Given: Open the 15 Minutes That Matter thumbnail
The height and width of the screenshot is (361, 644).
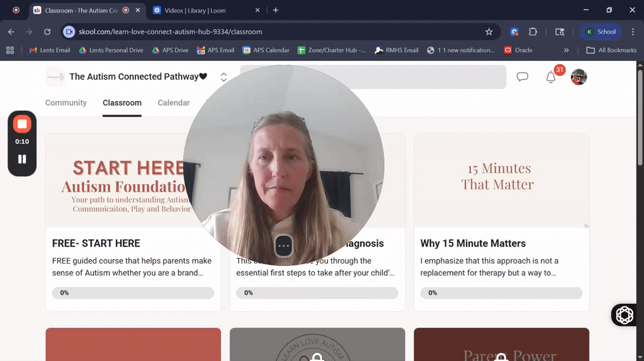Looking at the screenshot, I should coord(501,181).
